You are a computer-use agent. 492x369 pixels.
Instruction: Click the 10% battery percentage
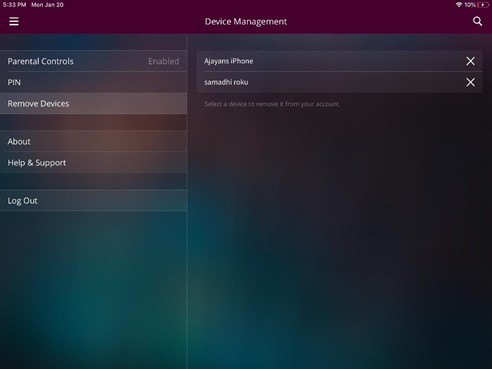point(470,5)
